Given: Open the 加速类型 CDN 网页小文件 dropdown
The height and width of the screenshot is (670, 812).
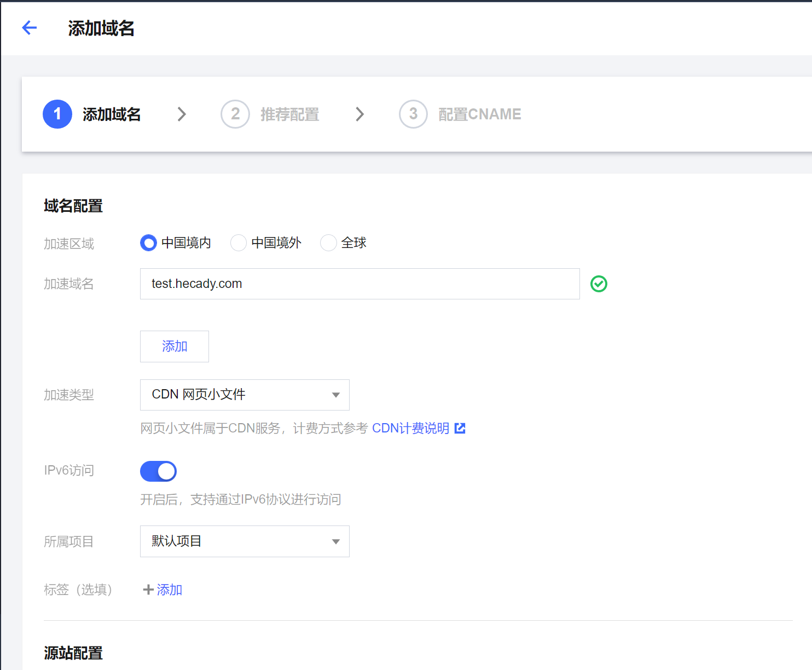Looking at the screenshot, I should coord(245,395).
